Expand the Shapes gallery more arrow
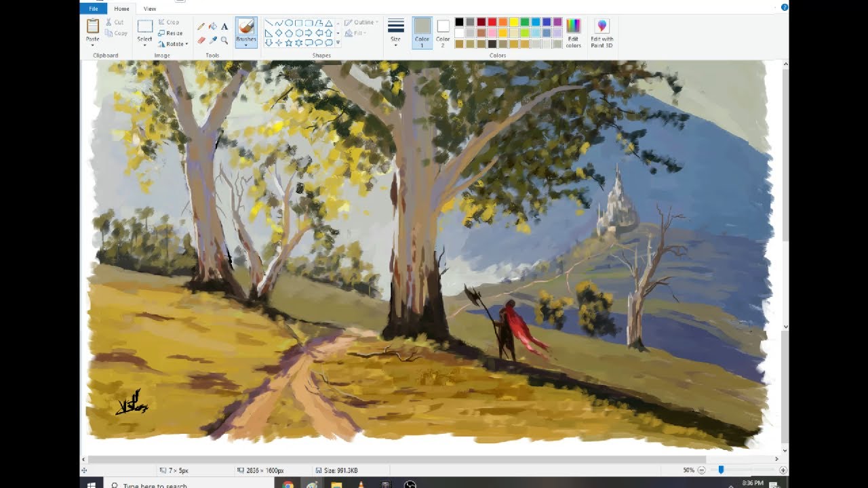This screenshot has width=868, height=488. (x=338, y=43)
